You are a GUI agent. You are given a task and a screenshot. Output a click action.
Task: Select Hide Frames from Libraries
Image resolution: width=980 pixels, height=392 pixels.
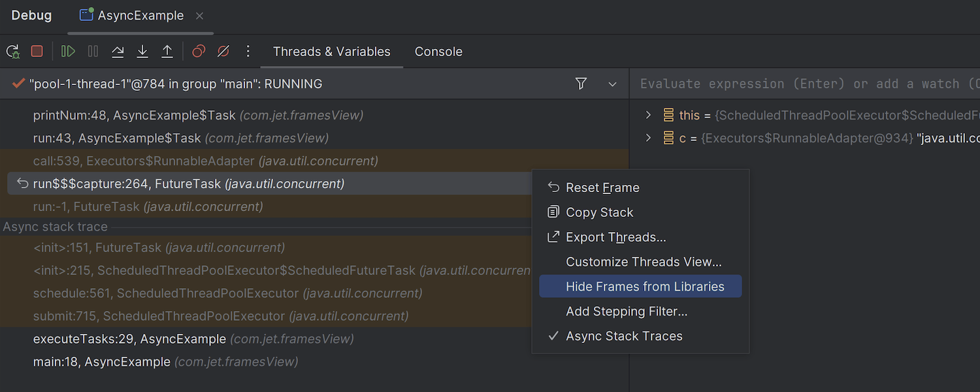(x=645, y=287)
